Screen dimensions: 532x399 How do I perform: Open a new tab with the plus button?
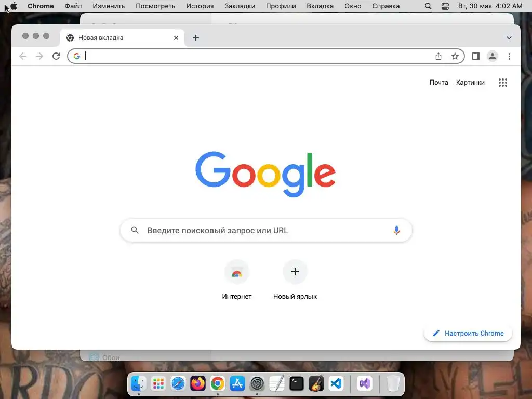click(x=196, y=38)
